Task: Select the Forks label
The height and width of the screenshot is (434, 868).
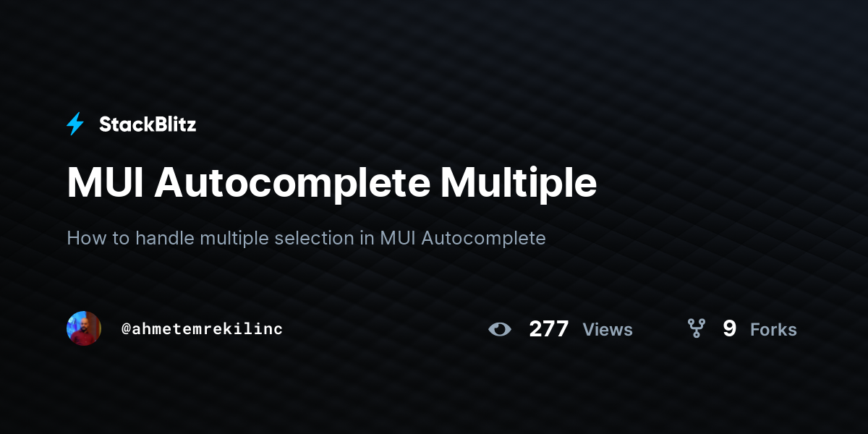Action: coord(773,330)
